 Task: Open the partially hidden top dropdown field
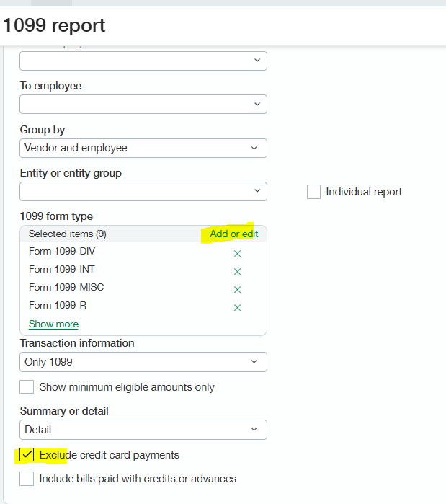click(143, 61)
